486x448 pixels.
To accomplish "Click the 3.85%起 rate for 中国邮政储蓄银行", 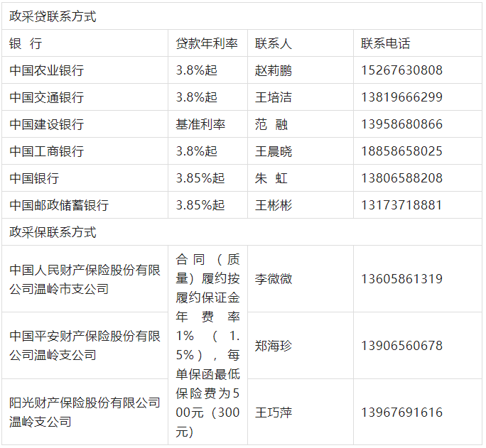I will [200, 205].
